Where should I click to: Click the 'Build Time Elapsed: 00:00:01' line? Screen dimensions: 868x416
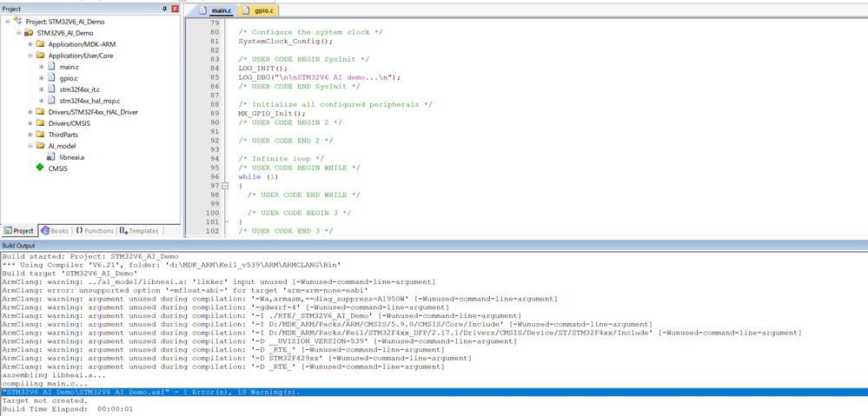click(x=67, y=409)
